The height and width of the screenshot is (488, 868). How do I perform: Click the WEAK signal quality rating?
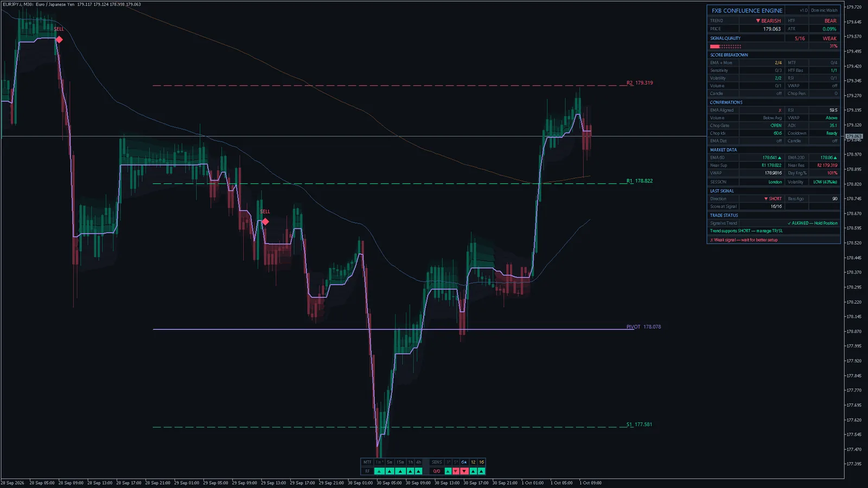pos(829,38)
